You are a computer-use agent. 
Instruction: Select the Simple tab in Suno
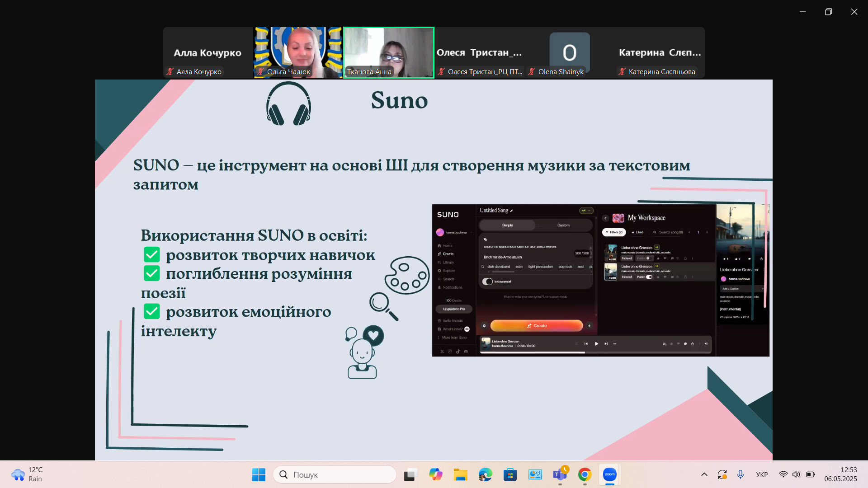(x=507, y=225)
